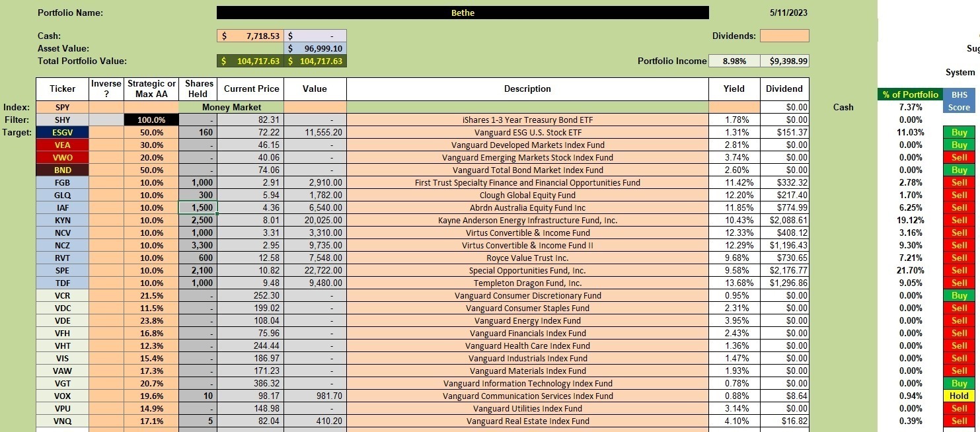Click VNQ dividend $16.82 cell
The image size is (980, 432).
click(x=784, y=421)
